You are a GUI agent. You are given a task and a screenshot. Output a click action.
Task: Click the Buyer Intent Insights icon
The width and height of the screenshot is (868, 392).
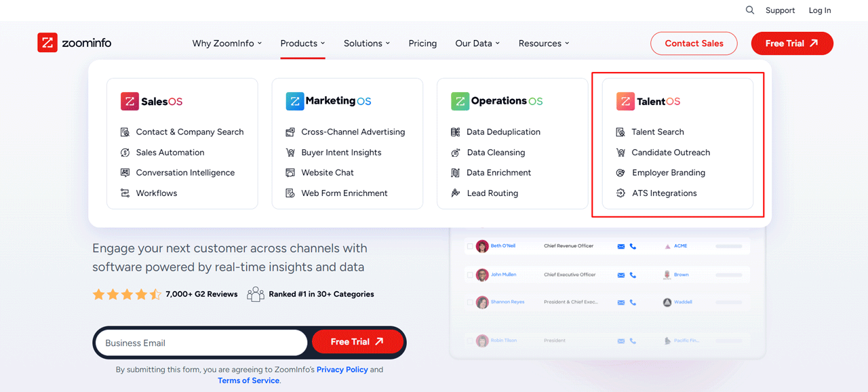pyautogui.click(x=290, y=152)
